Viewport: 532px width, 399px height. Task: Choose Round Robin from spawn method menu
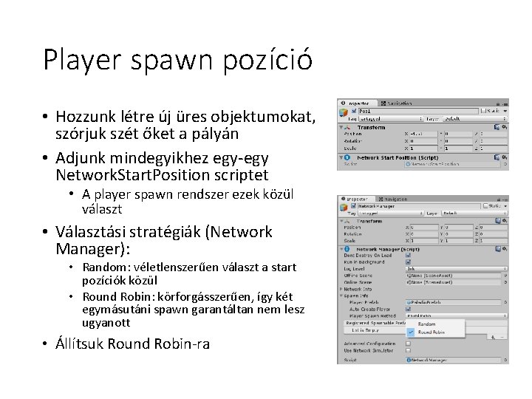coord(436,332)
